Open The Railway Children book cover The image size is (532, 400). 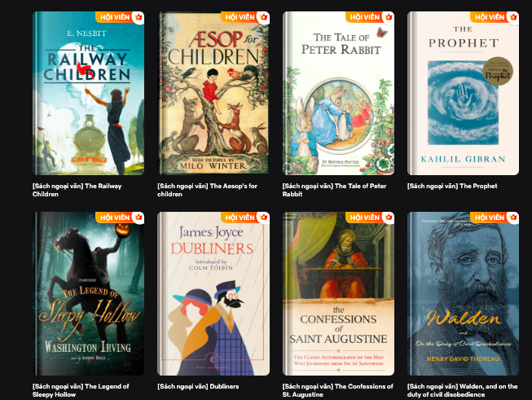pyautogui.click(x=88, y=94)
